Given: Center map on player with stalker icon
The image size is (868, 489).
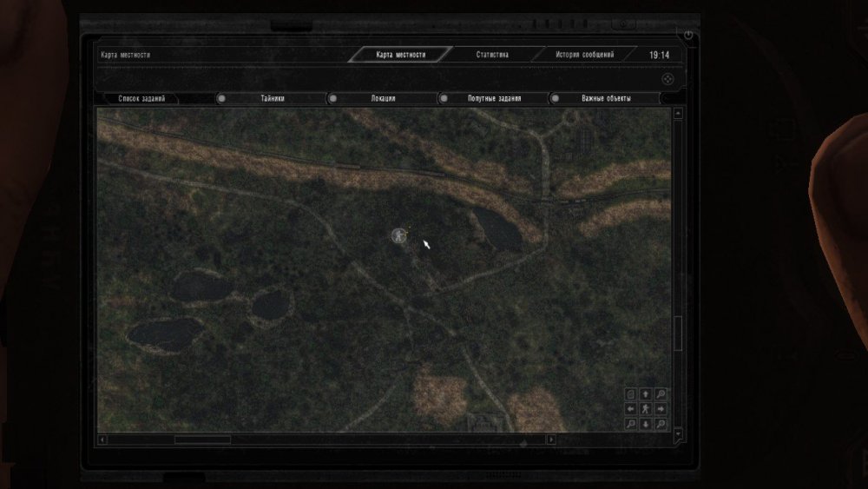Looking at the screenshot, I should point(646,409).
